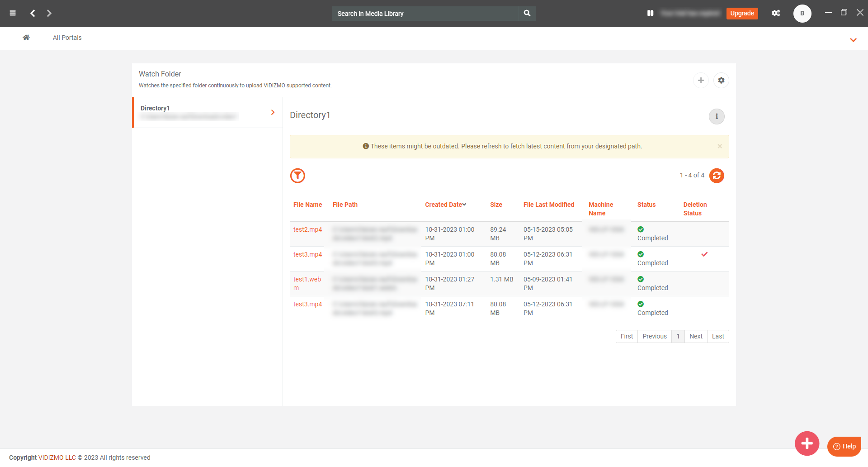This screenshot has width=868, height=467.
Task: Open Watch Folder settings gear
Action: (721, 81)
